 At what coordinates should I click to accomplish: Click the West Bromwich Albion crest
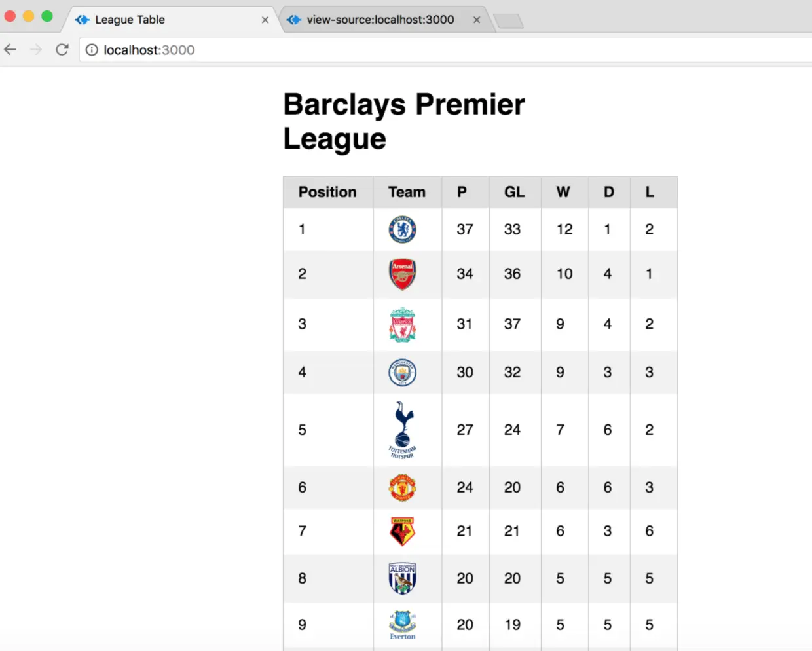[x=402, y=578]
